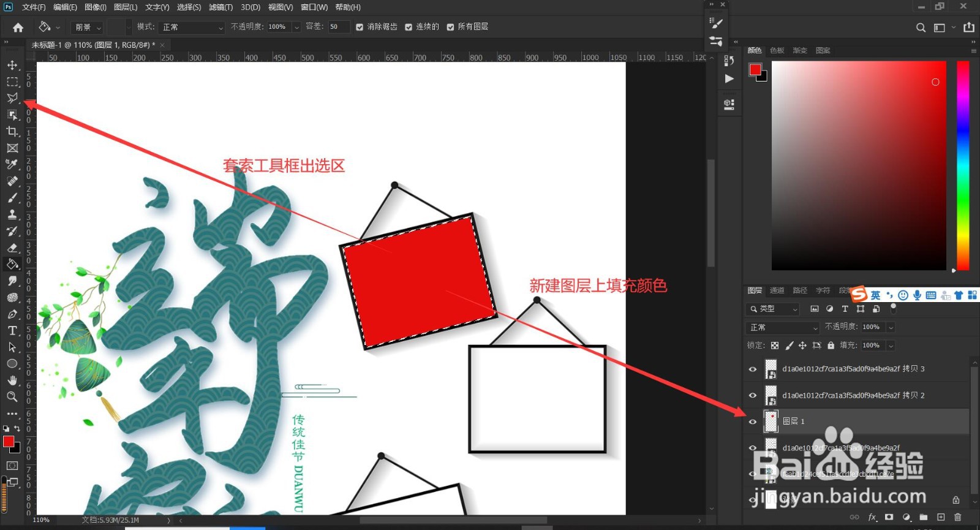Open the Brush settings panel icon
The image size is (980, 530).
pos(716,23)
